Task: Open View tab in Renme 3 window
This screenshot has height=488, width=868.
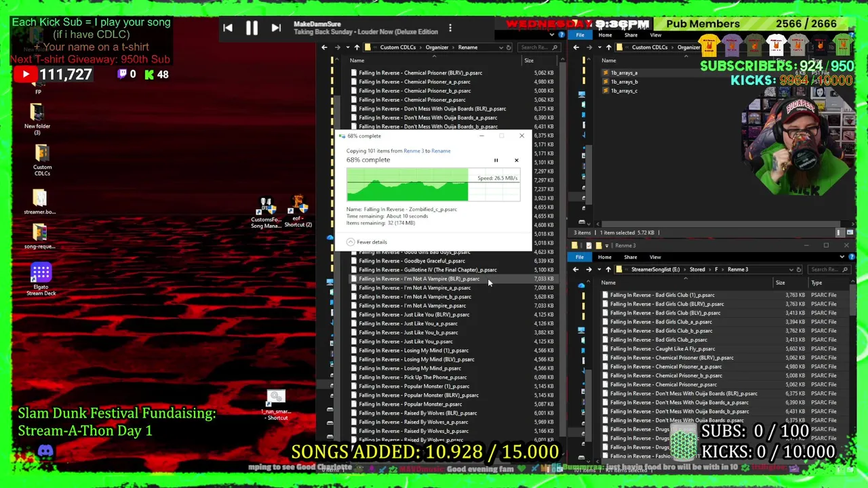Action: (x=655, y=258)
